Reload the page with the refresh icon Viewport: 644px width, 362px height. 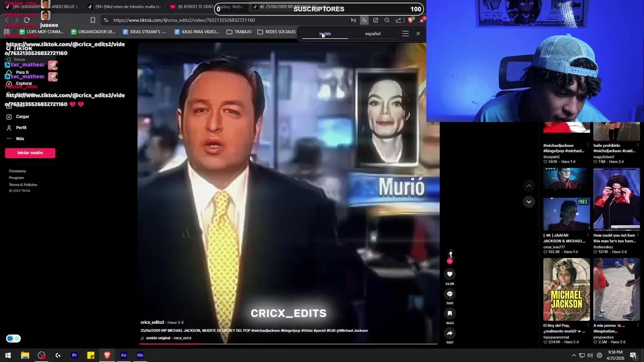[27, 20]
